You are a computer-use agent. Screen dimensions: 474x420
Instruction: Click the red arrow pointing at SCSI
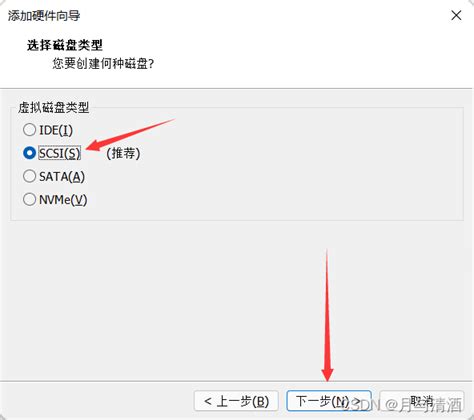click(x=130, y=135)
